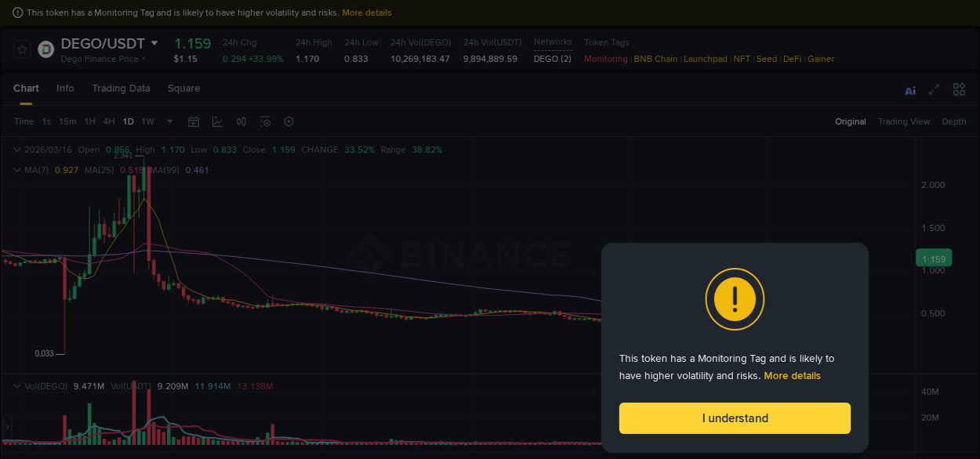Viewport: 980px width, 459px height.
Task: Launch the Ai analysis feature
Action: click(909, 90)
